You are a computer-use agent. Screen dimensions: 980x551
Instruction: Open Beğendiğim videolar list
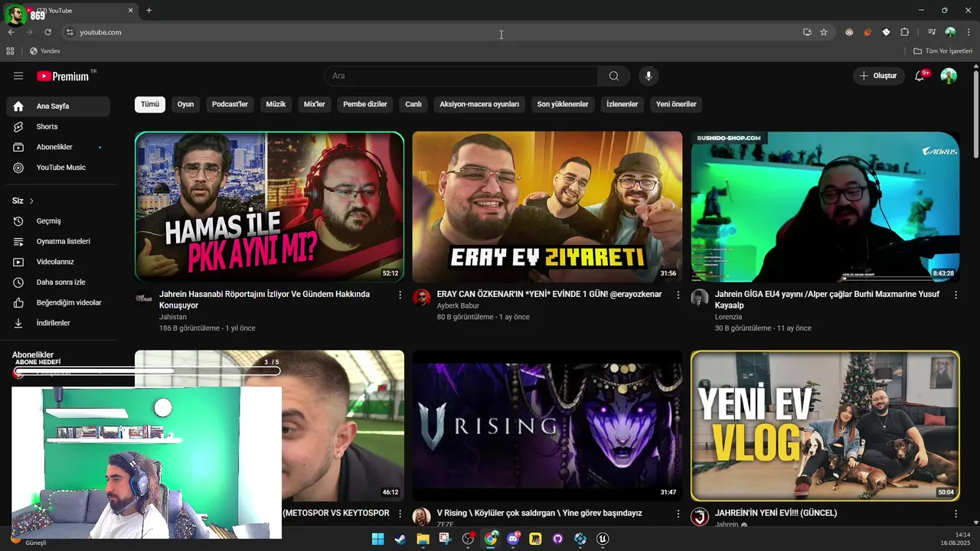coord(58,302)
